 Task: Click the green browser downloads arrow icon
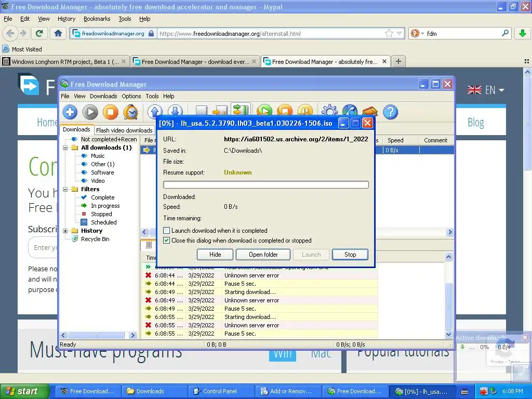(x=523, y=33)
